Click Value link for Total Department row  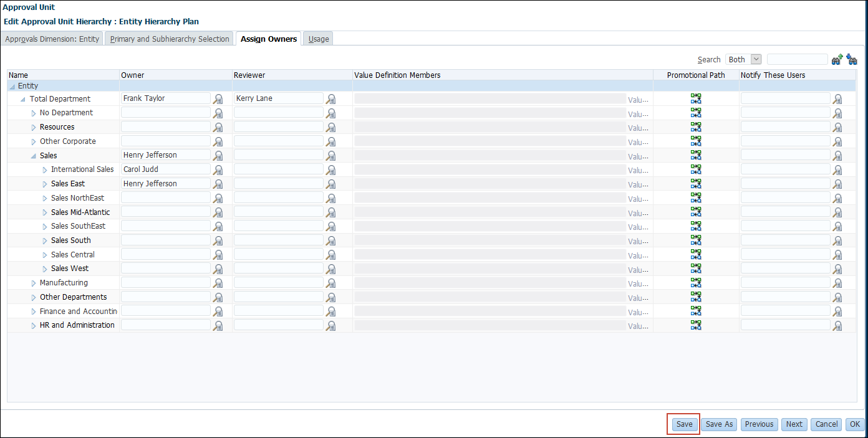pyautogui.click(x=639, y=100)
